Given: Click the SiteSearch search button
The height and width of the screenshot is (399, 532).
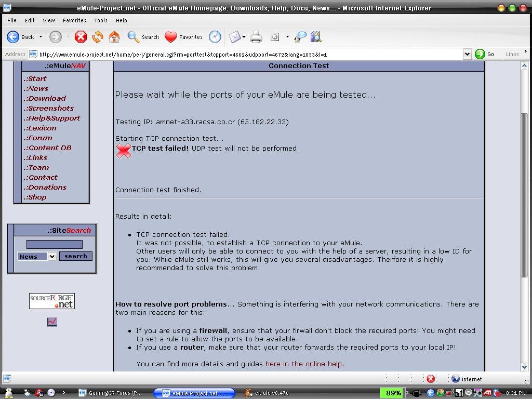Looking at the screenshot, I should coord(76,256).
